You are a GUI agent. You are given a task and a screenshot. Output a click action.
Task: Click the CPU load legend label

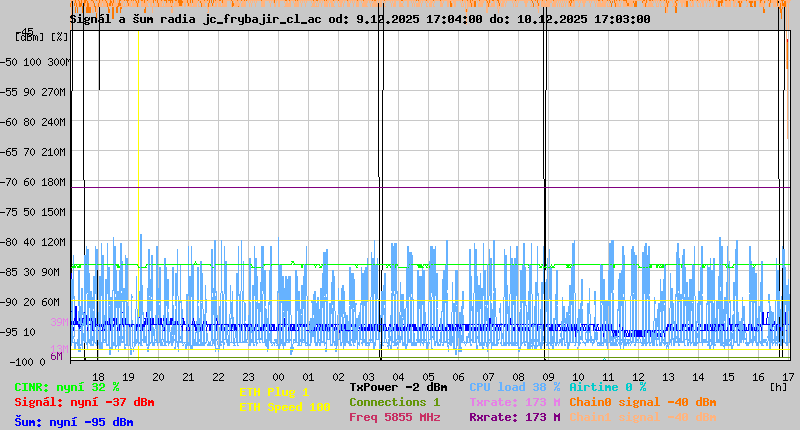tap(514, 387)
